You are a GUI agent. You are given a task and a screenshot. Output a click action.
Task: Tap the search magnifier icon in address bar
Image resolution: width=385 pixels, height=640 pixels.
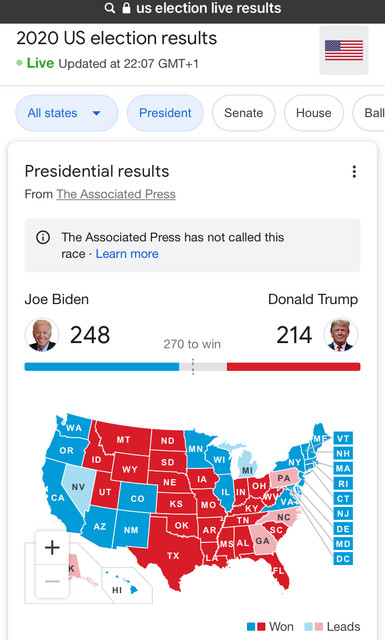point(109,8)
